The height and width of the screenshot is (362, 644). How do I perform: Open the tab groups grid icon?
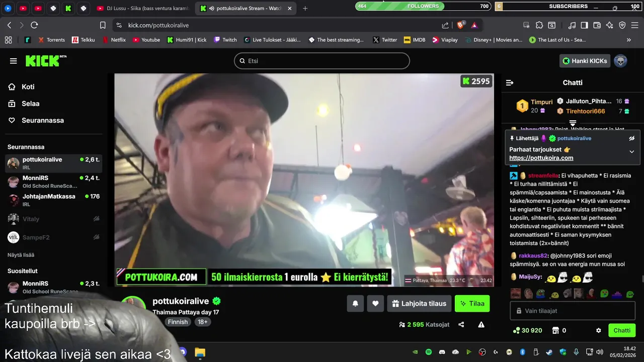[x=8, y=40]
